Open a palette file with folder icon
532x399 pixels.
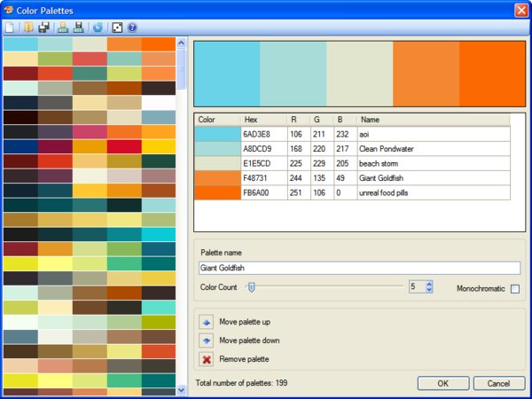pyautogui.click(x=27, y=27)
